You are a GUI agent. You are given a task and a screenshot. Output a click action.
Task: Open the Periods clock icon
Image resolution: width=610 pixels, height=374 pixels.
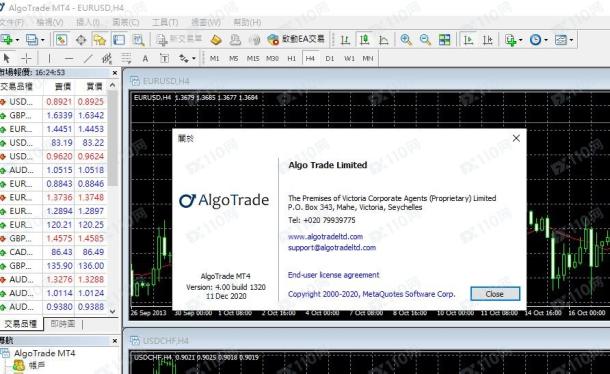(x=536, y=40)
